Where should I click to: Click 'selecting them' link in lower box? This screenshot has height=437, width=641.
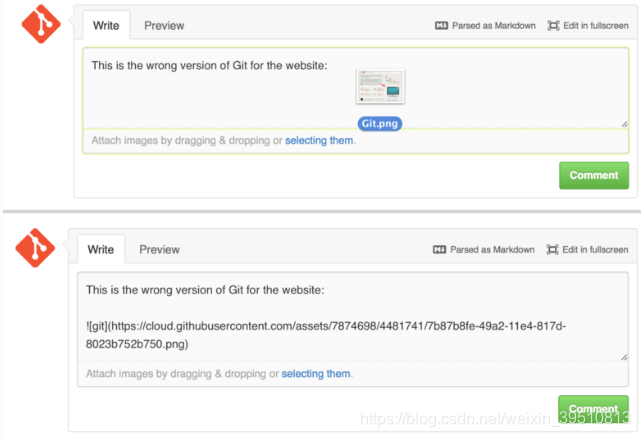click(x=316, y=374)
